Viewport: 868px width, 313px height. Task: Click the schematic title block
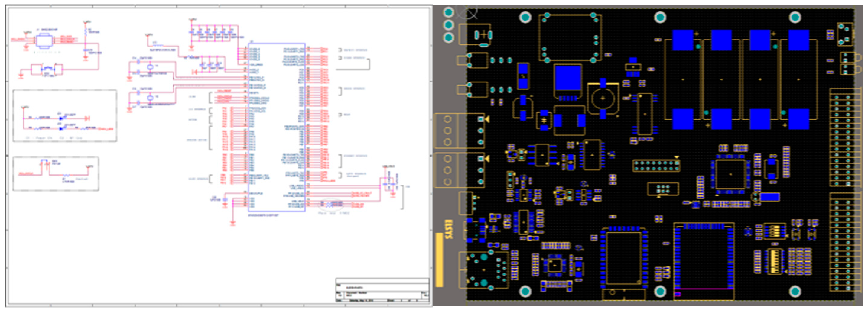(x=382, y=289)
